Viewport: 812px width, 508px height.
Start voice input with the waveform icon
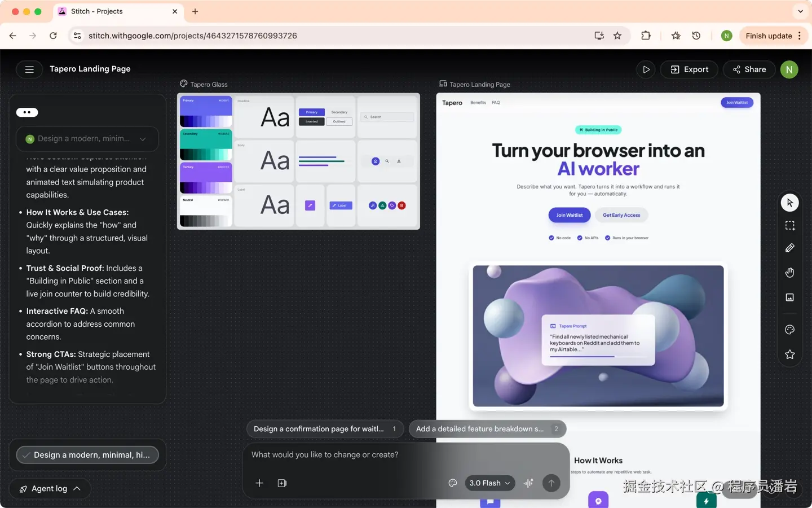528,483
